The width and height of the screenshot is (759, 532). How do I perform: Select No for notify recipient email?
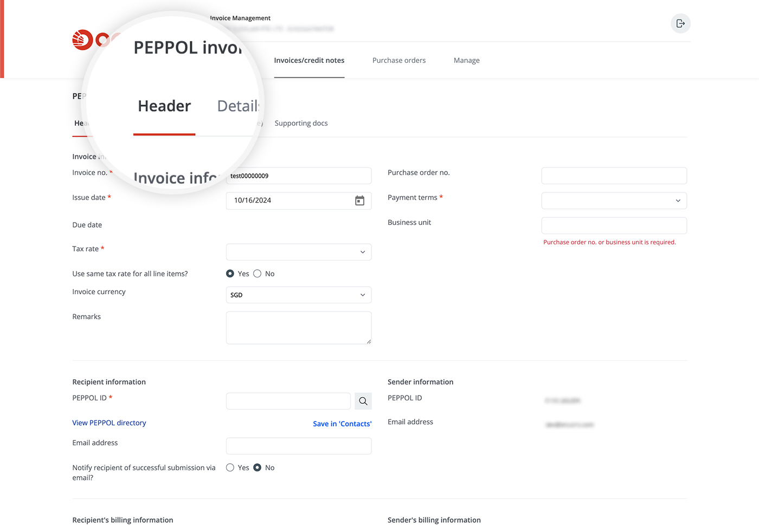coord(257,468)
